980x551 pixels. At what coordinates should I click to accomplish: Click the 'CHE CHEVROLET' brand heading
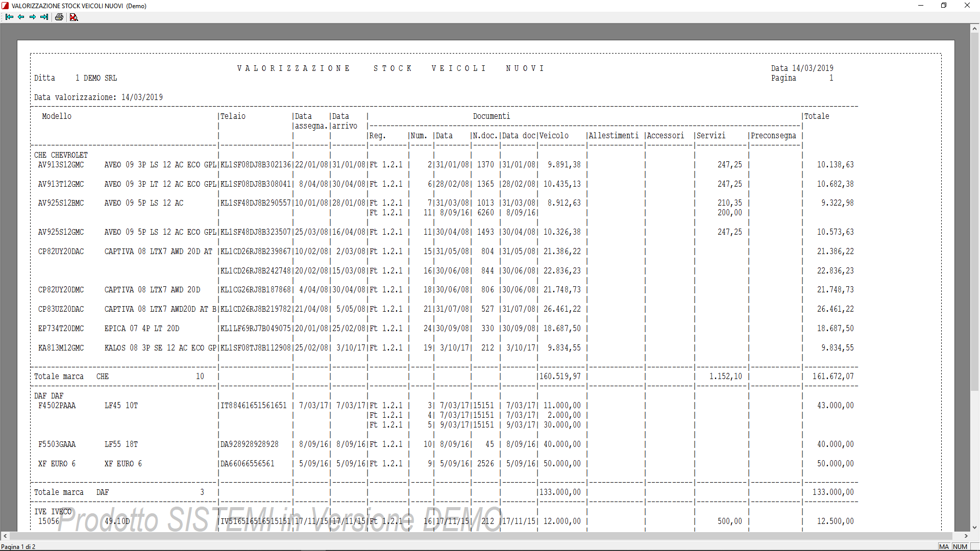click(61, 155)
